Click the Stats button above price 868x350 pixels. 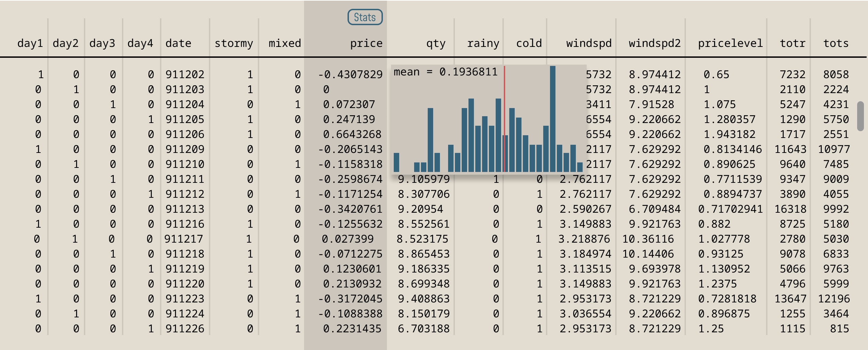point(365,17)
